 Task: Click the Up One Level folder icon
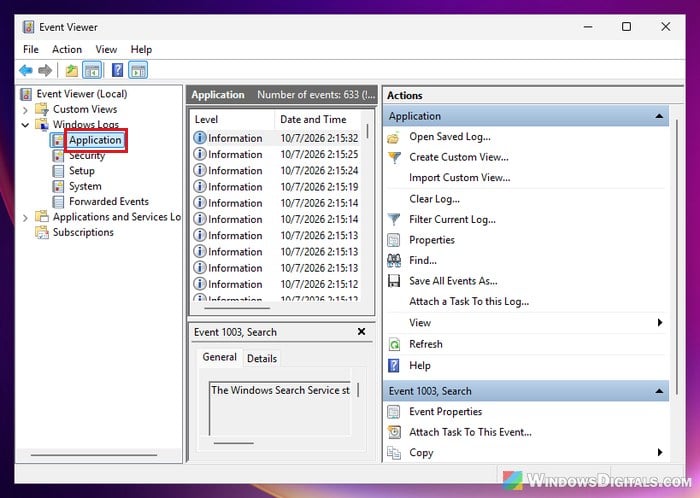click(x=71, y=70)
